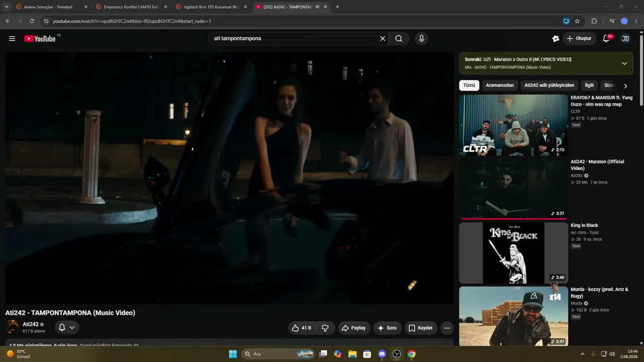Like the video with thumbs up

click(x=301, y=328)
